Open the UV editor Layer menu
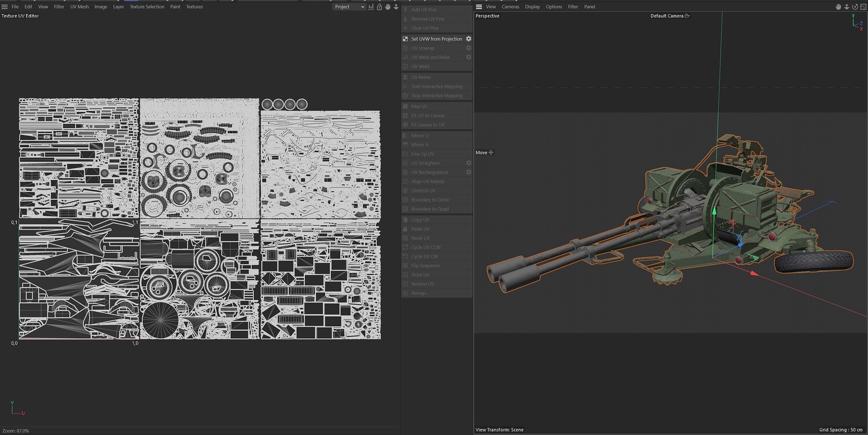The image size is (868, 435). [119, 7]
